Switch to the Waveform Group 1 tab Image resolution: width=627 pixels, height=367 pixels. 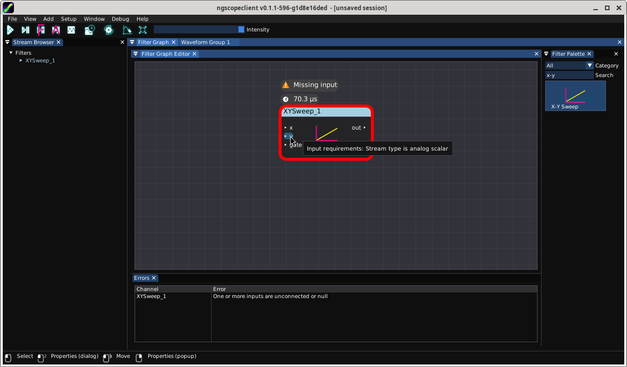point(205,42)
